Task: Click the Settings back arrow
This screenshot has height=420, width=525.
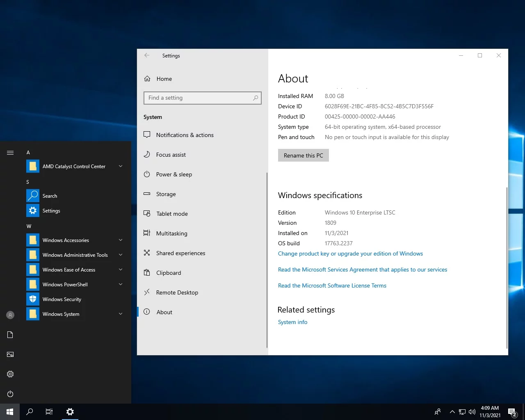Action: [147, 55]
